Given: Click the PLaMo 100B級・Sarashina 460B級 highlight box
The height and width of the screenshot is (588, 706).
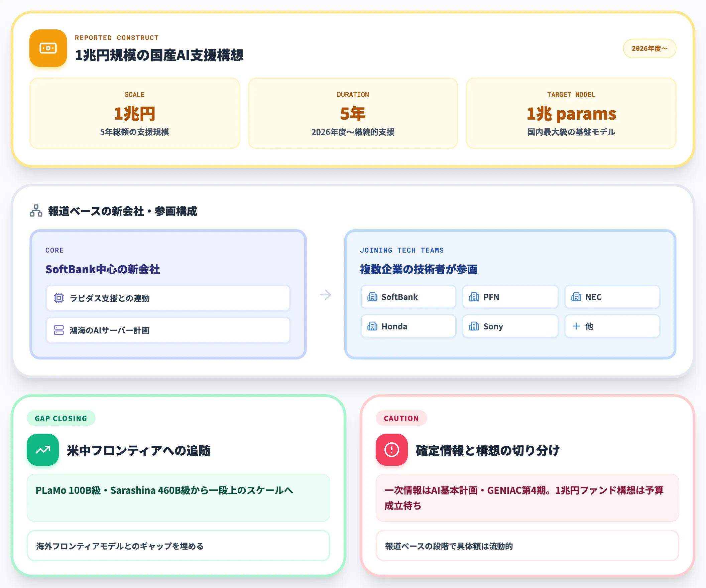Looking at the screenshot, I should [x=179, y=497].
